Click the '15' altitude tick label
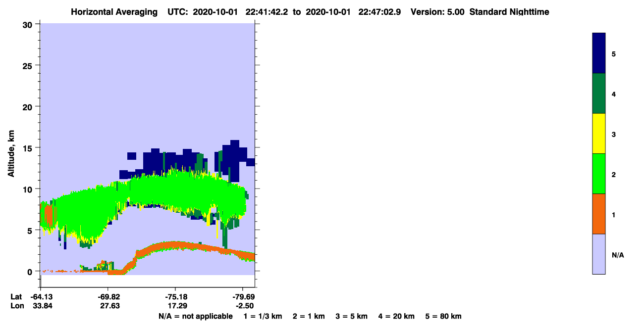 click(29, 147)
